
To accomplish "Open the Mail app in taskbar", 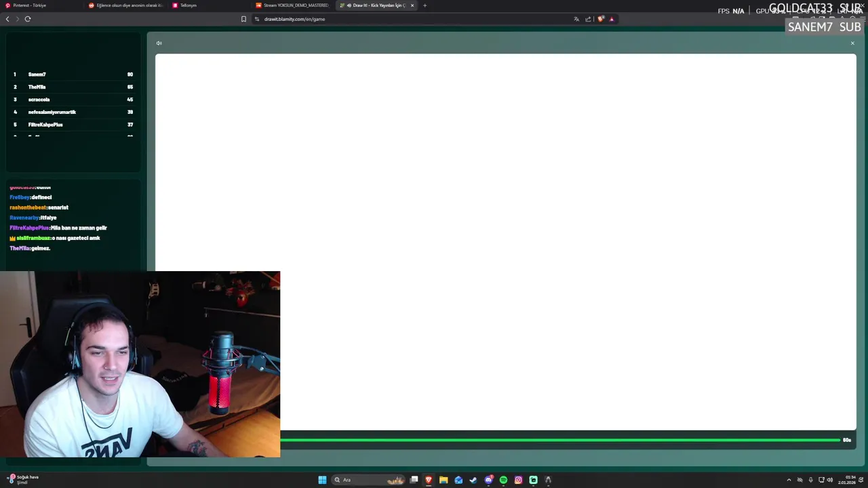I will [x=458, y=480].
